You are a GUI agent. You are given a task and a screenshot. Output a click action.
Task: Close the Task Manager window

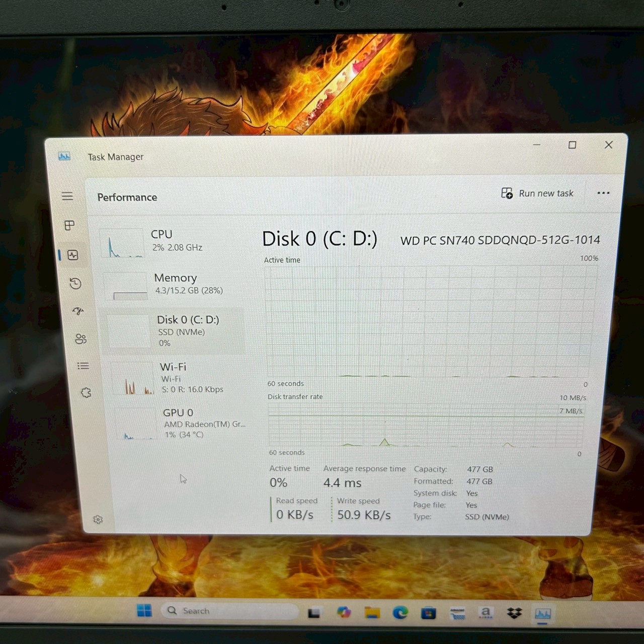[x=608, y=145]
